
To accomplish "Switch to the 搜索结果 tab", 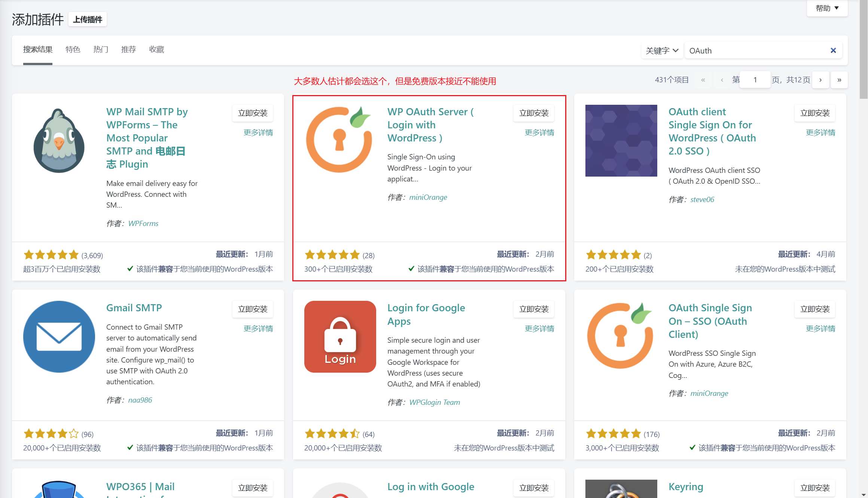I will click(38, 49).
